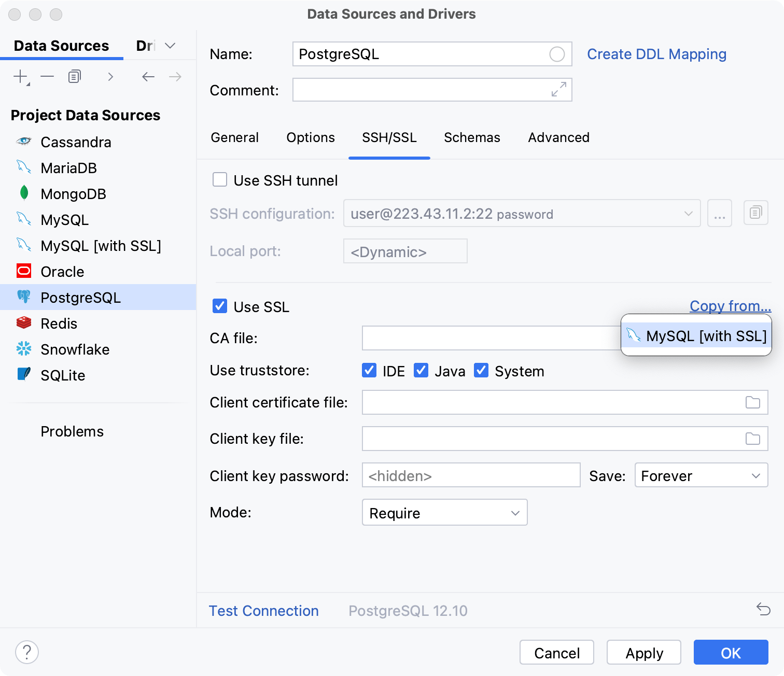Click the Create DDL Mapping link
Image resolution: width=784 pixels, height=676 pixels.
[x=656, y=54]
